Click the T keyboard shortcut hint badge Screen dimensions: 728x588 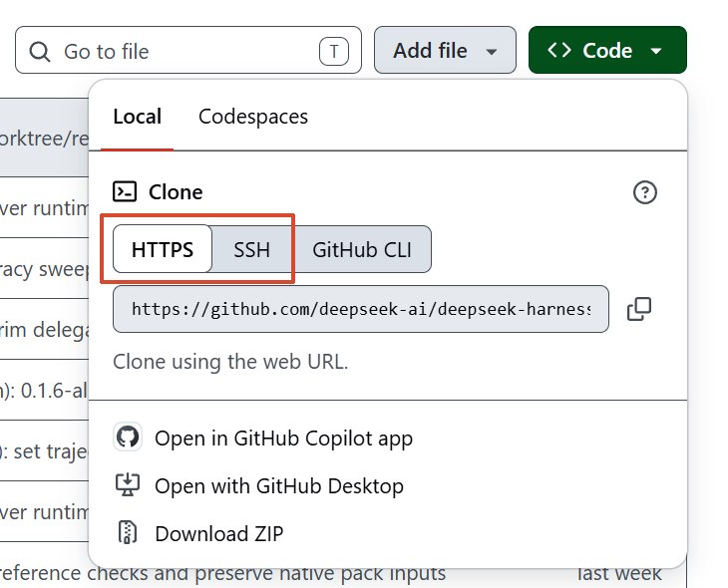coord(334,51)
